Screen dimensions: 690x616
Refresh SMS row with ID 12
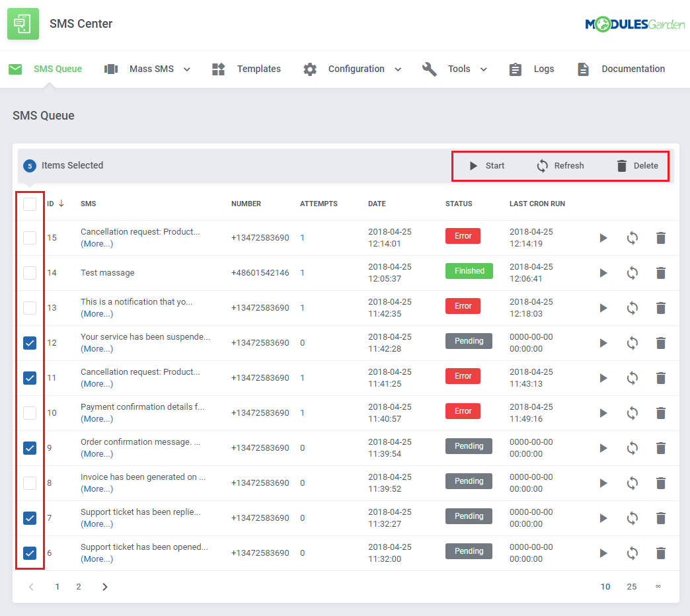point(632,343)
